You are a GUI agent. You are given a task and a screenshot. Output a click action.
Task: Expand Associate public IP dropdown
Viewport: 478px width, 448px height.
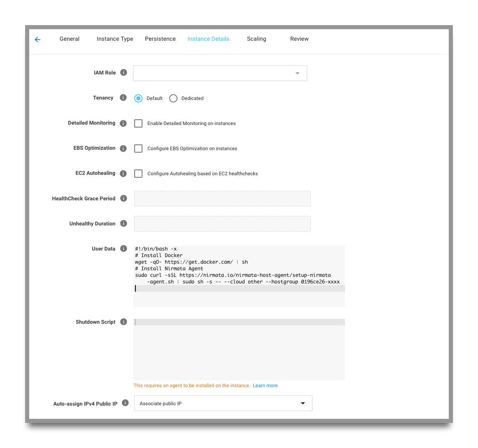[x=223, y=403]
